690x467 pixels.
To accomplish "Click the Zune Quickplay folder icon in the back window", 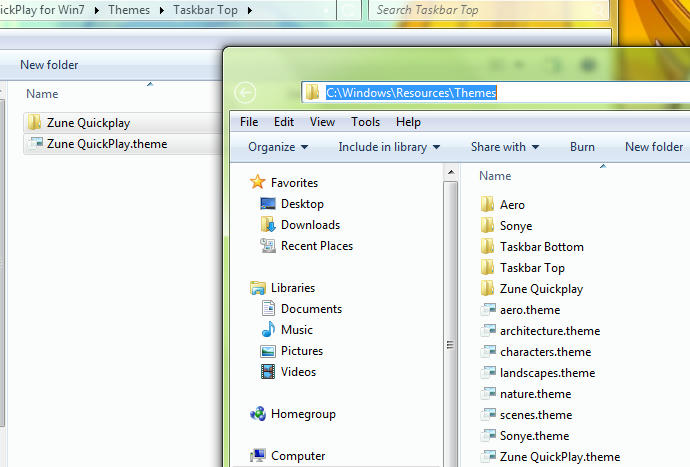I will pyautogui.click(x=34, y=122).
